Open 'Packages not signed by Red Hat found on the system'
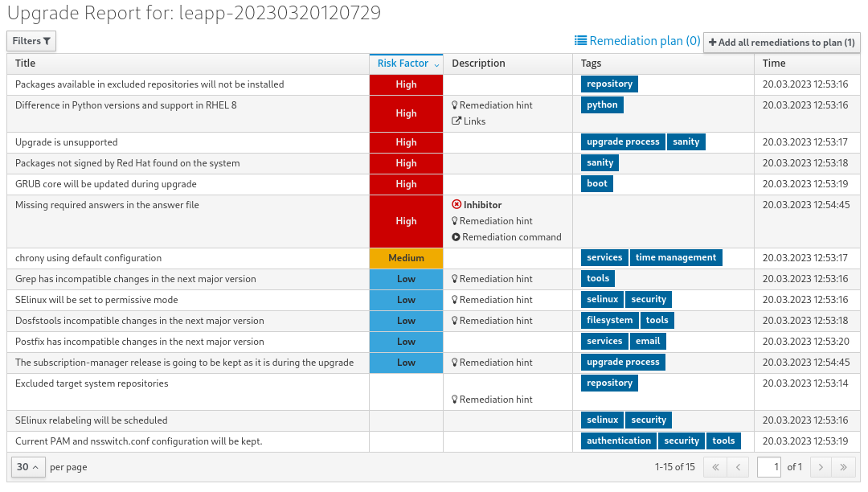Image resolution: width=868 pixels, height=492 pixels. pyautogui.click(x=127, y=163)
